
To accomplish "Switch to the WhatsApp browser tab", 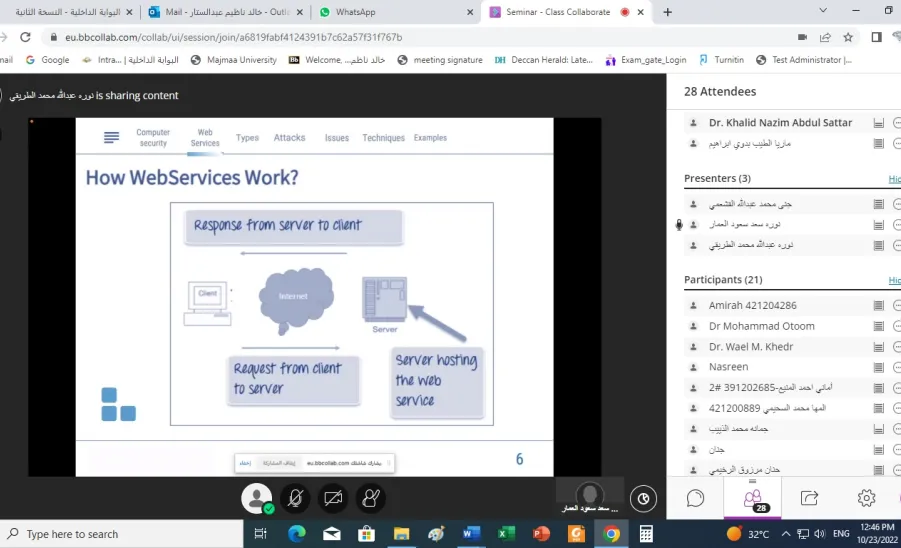I will [396, 12].
